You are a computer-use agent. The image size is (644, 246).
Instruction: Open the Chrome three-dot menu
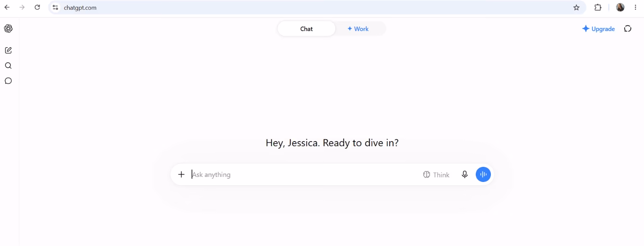(636, 7)
